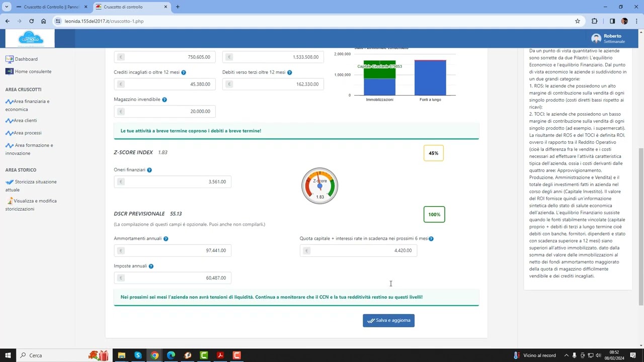Click the Imposte annuali amount field
This screenshot has width=644, height=362.
[x=177, y=278]
